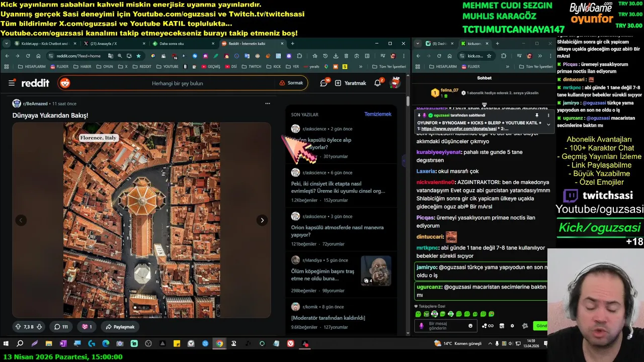Open the Kick chat shop icon
This screenshot has width=644, height=362.
click(x=502, y=326)
